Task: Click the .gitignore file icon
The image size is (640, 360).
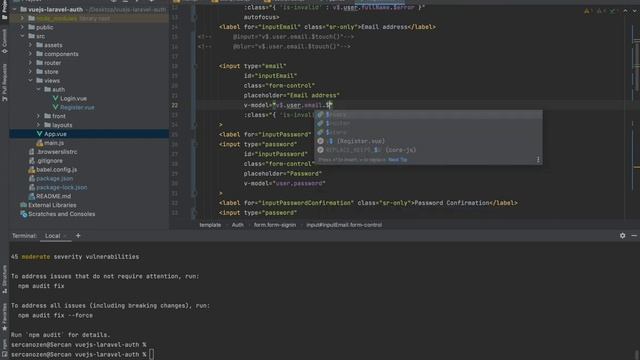Action: [31, 160]
